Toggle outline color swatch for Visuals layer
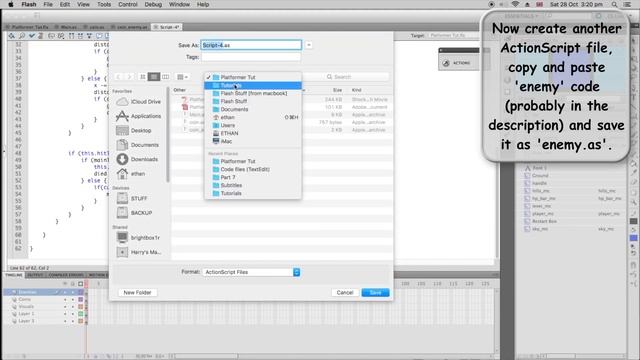The width and height of the screenshot is (640, 360). point(81,307)
